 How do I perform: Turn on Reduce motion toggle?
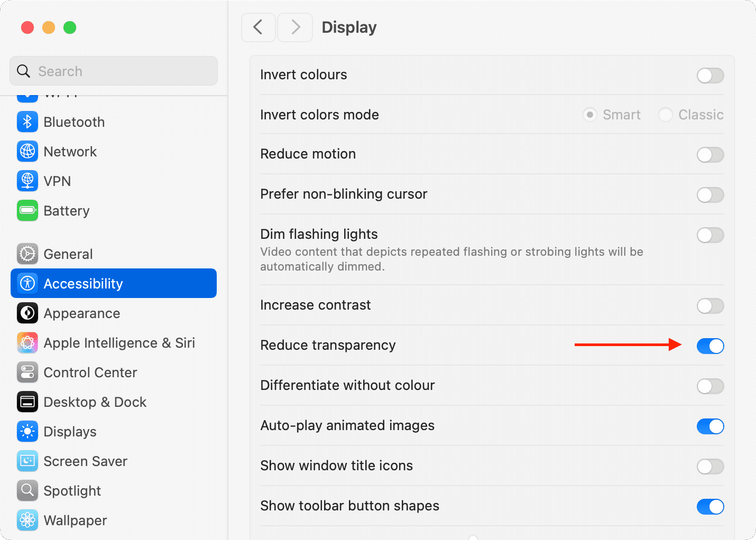click(710, 155)
